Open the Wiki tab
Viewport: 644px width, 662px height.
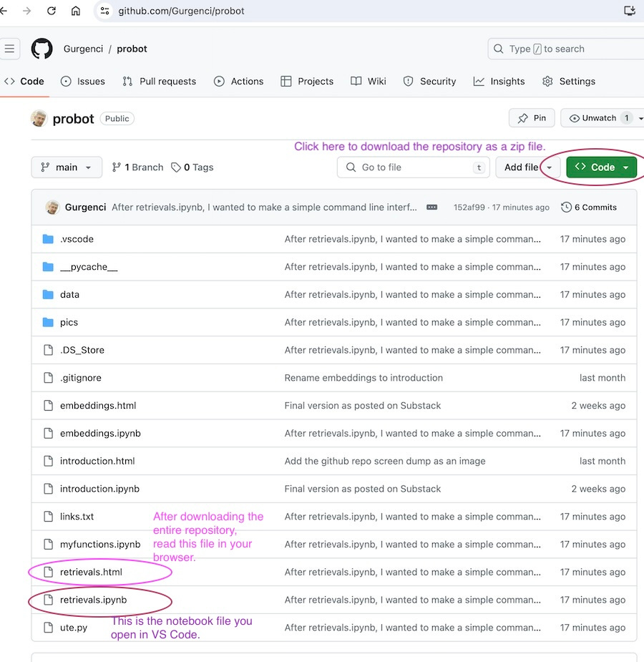(x=369, y=81)
